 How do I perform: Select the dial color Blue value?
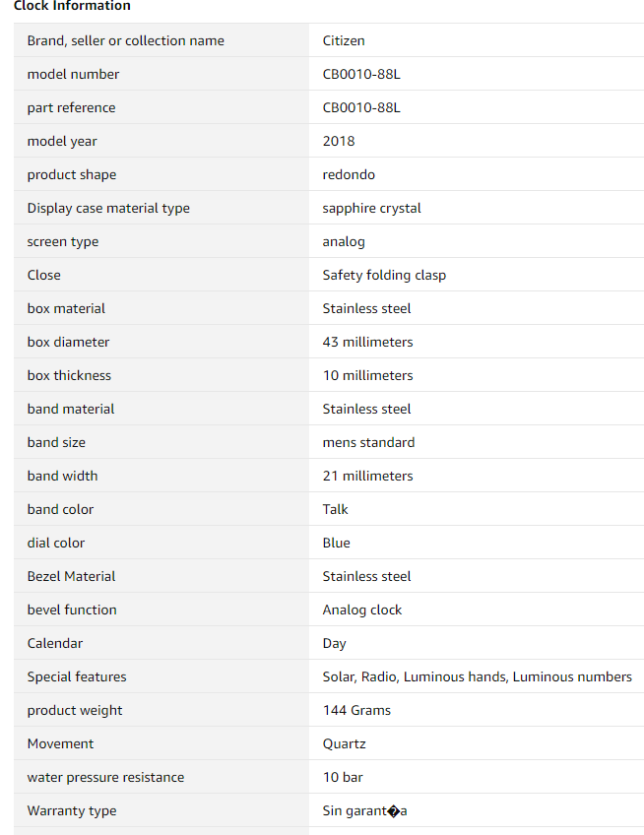click(x=336, y=544)
